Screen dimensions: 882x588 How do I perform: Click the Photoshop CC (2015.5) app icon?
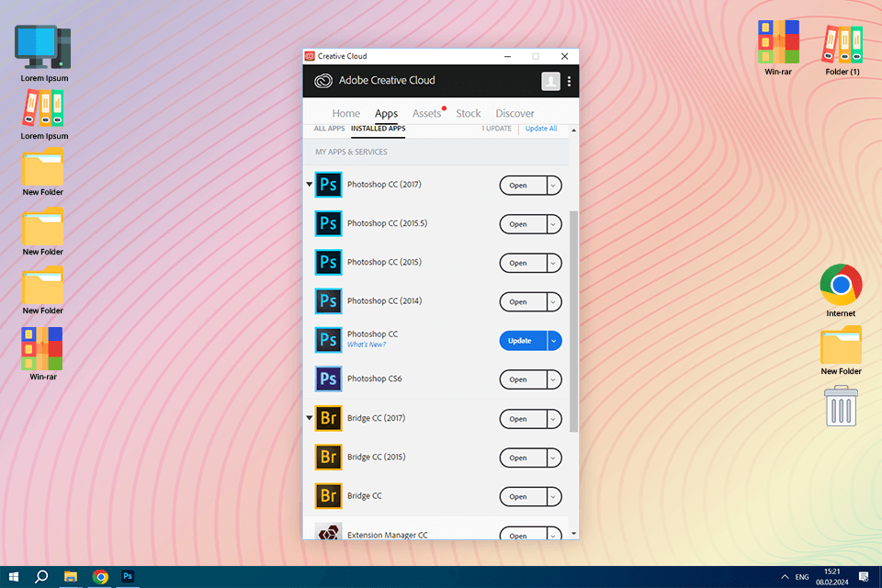click(329, 223)
